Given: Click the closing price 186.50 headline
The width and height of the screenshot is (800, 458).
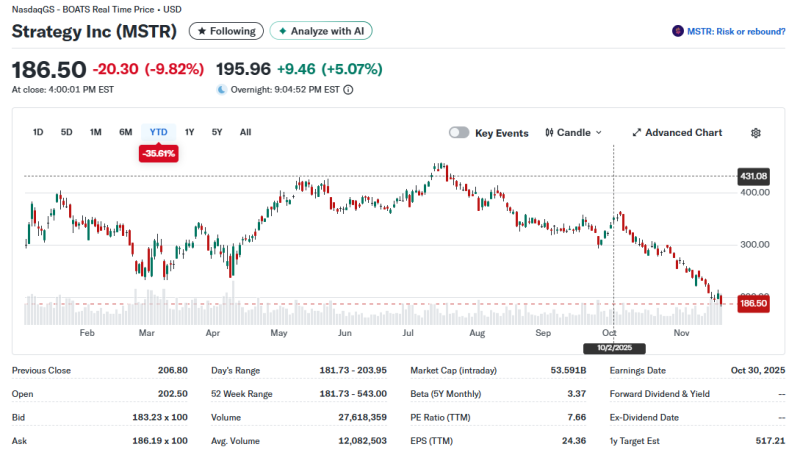Looking at the screenshot, I should click(49, 69).
